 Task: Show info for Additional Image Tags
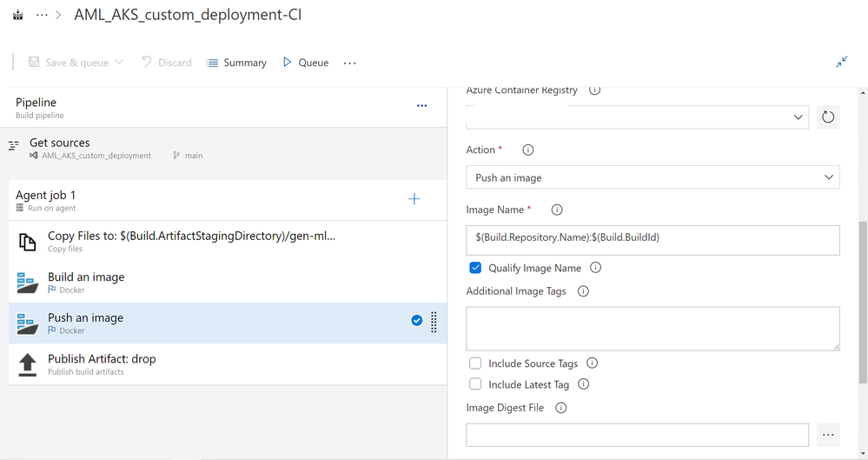tap(583, 291)
